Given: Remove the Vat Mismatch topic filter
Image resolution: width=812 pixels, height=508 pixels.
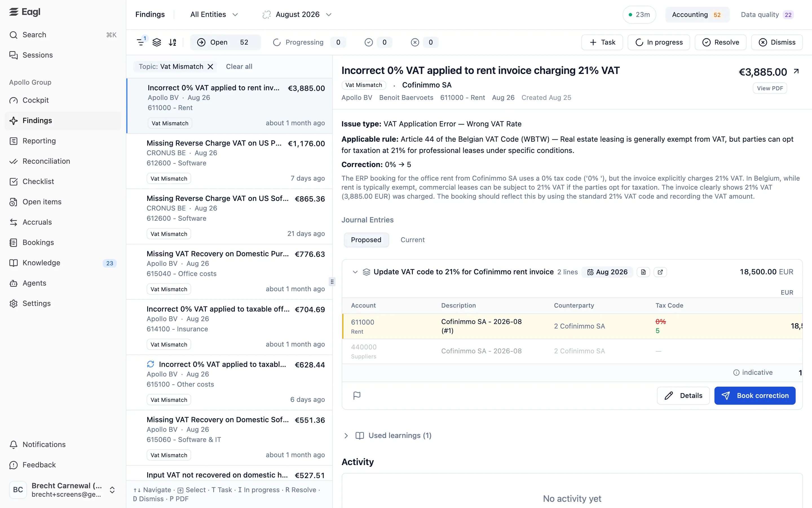Looking at the screenshot, I should point(210,67).
